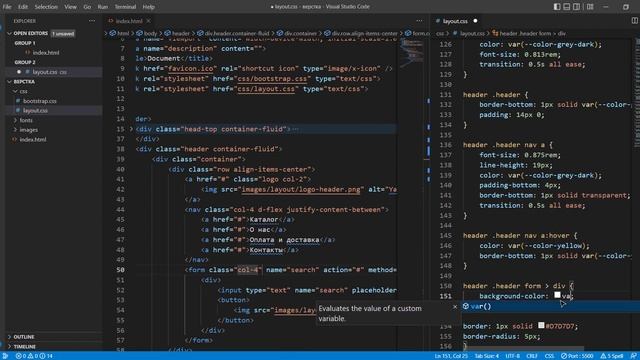Change Tab Size: 4 indentation setting
Image resolution: width=640 pixels, height=360 pixels.
coord(487,356)
